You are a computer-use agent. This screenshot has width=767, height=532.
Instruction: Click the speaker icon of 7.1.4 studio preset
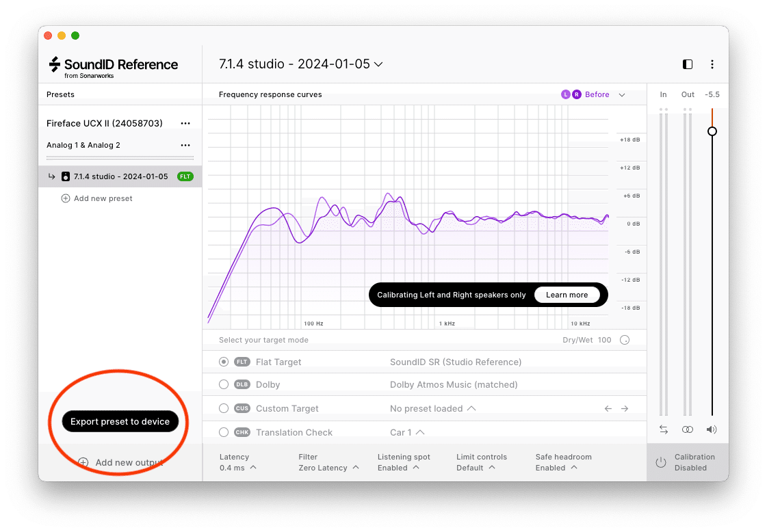click(66, 176)
